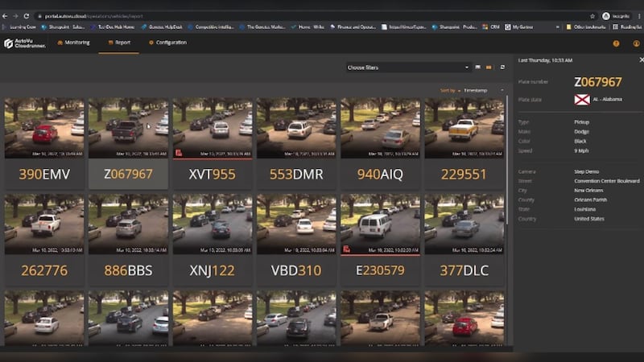Screen dimensions: 644x362
Task: Click the 9 Mph speed value
Action: [x=581, y=150]
